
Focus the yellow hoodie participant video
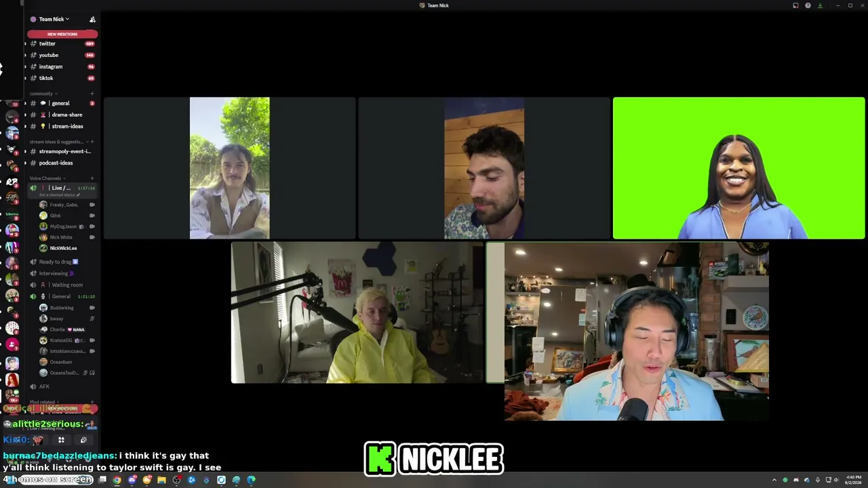click(357, 313)
